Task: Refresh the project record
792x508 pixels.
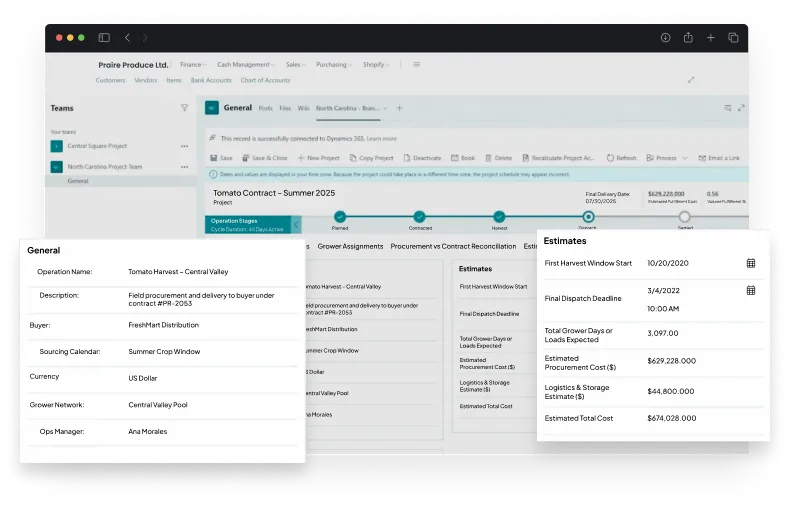Action: click(x=621, y=158)
